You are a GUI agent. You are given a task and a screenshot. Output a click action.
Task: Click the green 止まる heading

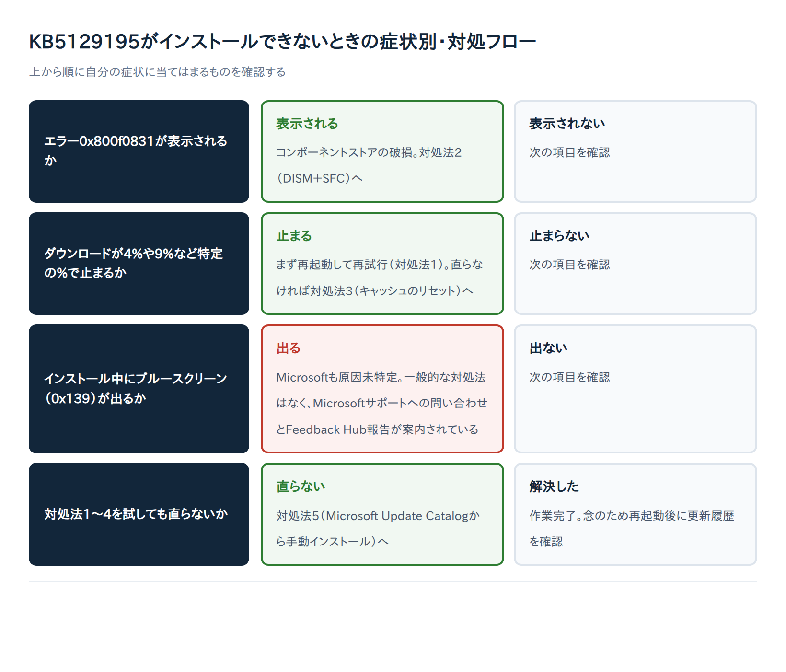pyautogui.click(x=294, y=236)
